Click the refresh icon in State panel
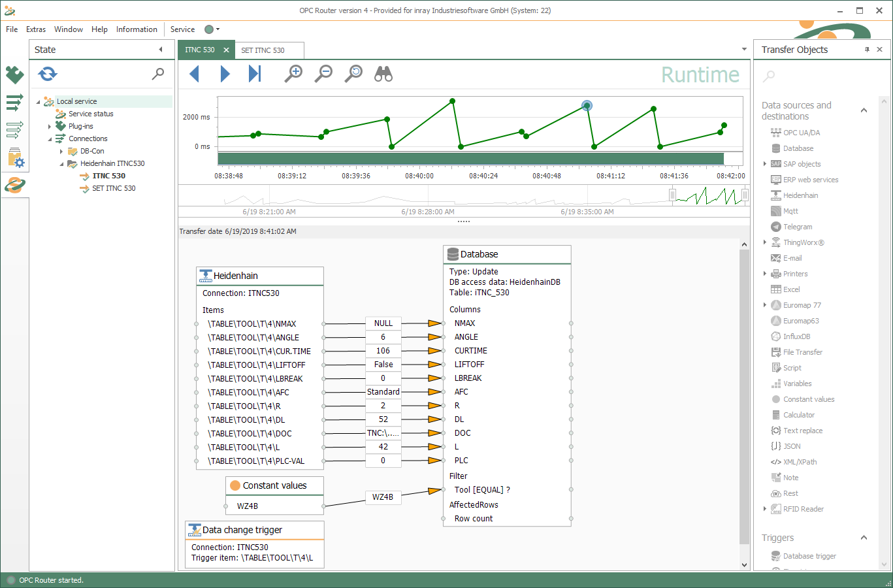Viewport: 893px width, 588px height. [x=48, y=74]
